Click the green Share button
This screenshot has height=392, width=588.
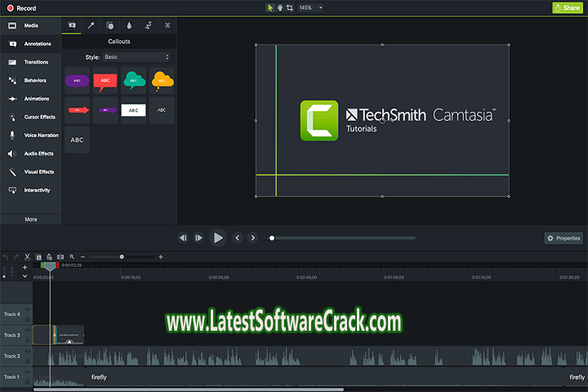click(567, 7)
